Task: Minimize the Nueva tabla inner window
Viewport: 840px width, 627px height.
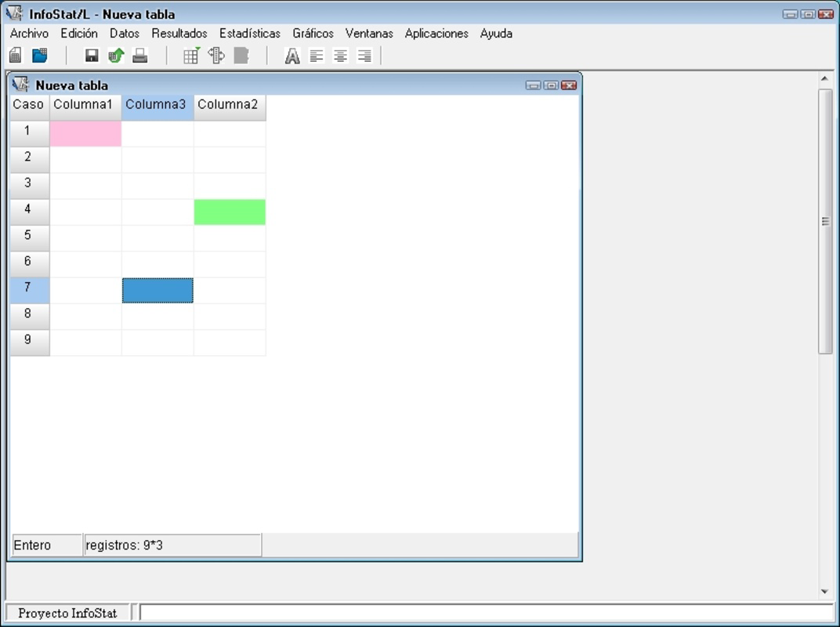Action: tap(533, 85)
